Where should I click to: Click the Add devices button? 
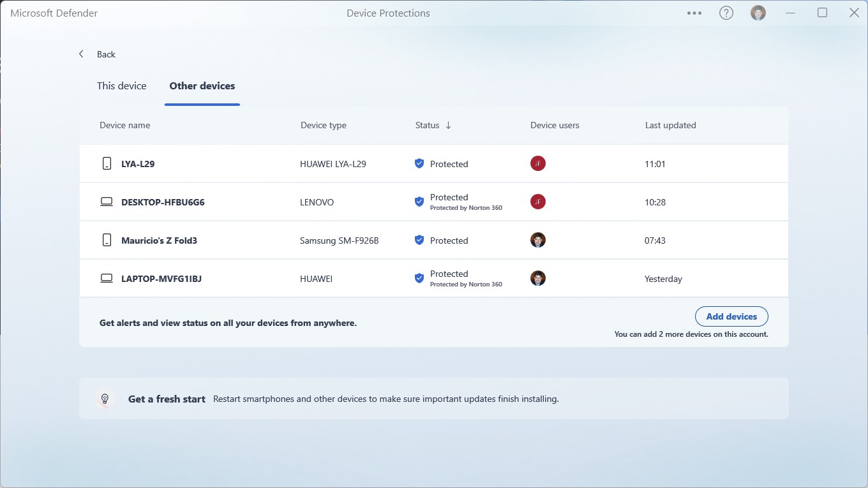pyautogui.click(x=731, y=316)
